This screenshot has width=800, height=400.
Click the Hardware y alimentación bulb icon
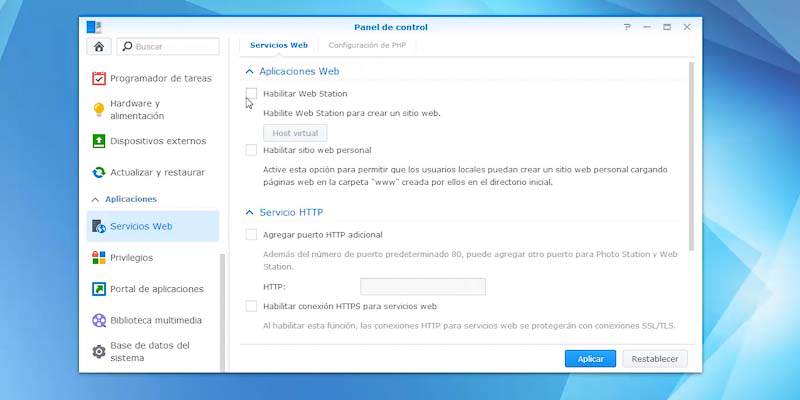click(x=98, y=109)
